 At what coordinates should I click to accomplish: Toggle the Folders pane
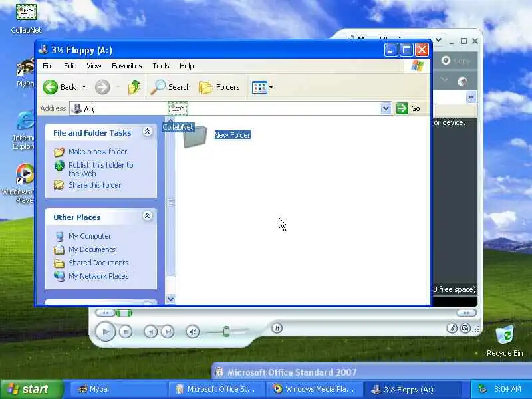[x=219, y=87]
